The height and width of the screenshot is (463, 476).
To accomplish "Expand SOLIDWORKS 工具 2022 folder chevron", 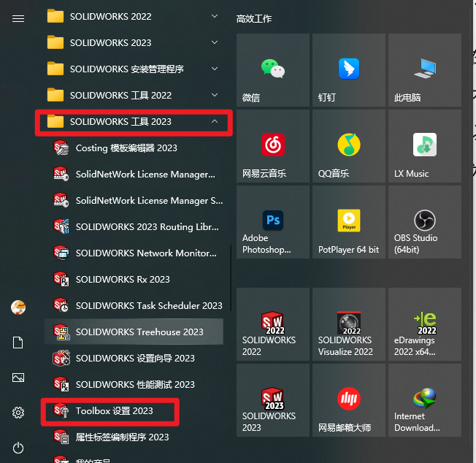I will tap(215, 95).
